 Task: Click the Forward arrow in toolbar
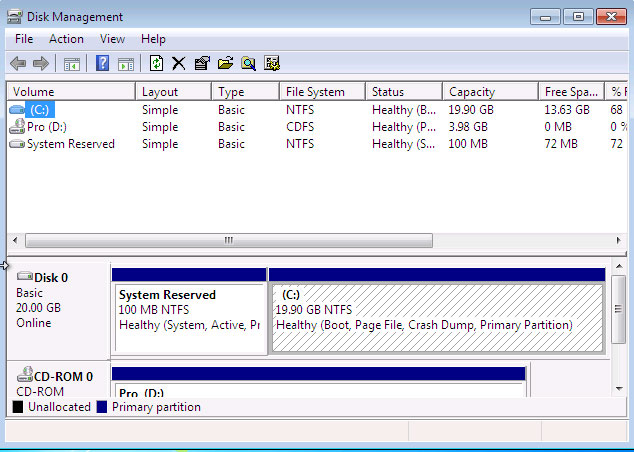tap(41, 64)
